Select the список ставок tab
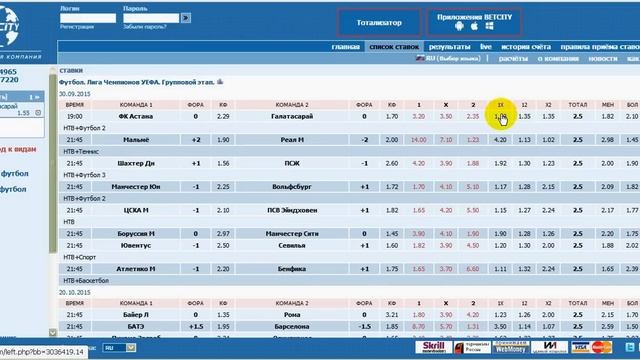The height and width of the screenshot is (360, 640). click(x=394, y=47)
